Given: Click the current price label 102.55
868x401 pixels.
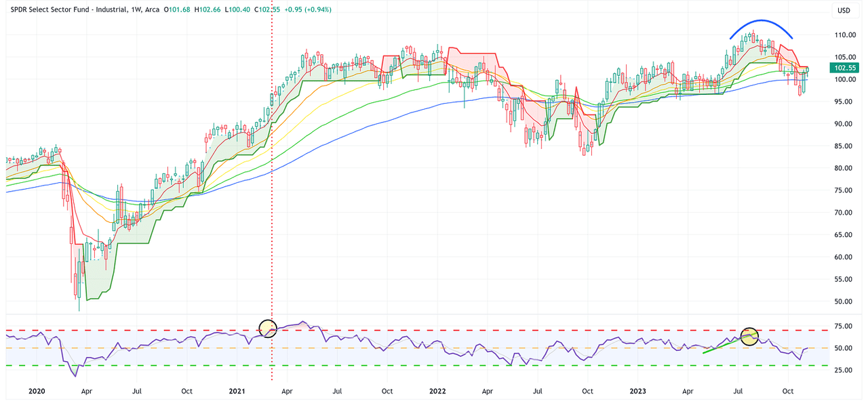Looking at the screenshot, I should coord(844,68).
